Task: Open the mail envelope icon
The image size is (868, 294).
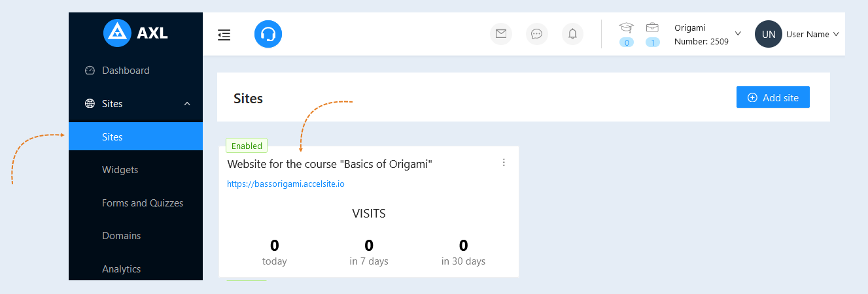Action: click(501, 34)
